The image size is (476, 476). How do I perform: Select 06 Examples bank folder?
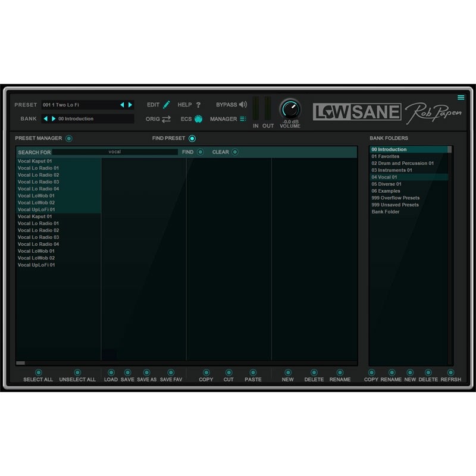click(x=409, y=191)
